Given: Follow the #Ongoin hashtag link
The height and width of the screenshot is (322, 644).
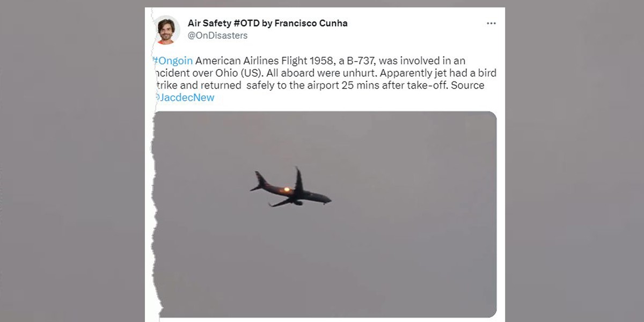Looking at the screenshot, I should pos(173,61).
